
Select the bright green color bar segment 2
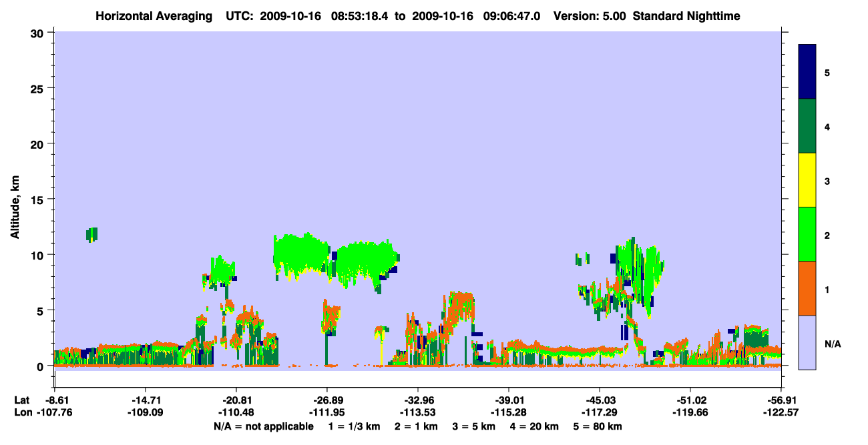point(807,234)
